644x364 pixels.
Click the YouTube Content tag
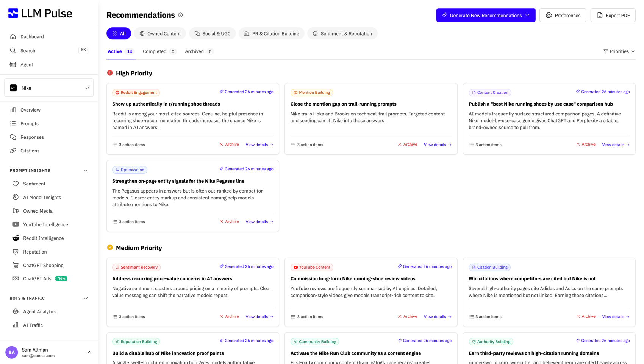[x=312, y=268]
